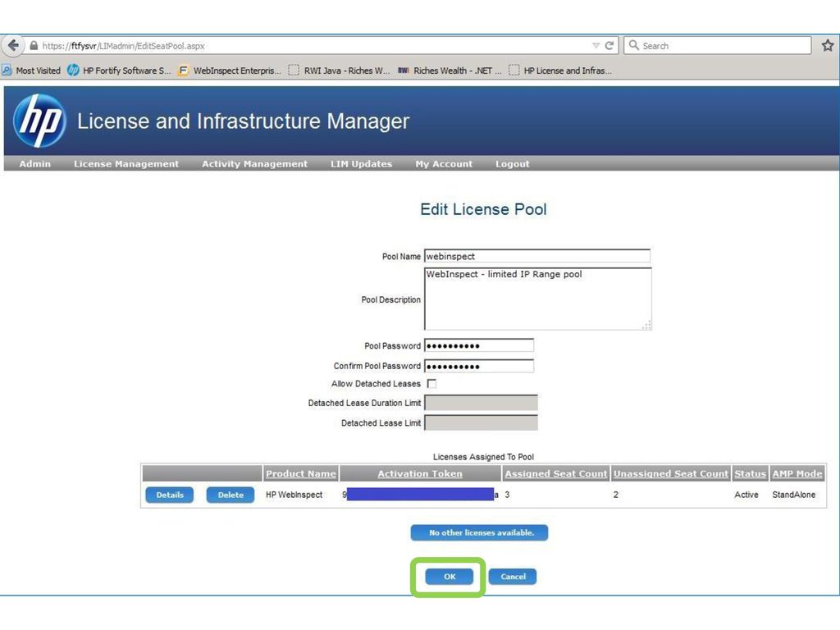840x630 pixels.
Task: Click the No other licenses available button
Action: click(479, 532)
